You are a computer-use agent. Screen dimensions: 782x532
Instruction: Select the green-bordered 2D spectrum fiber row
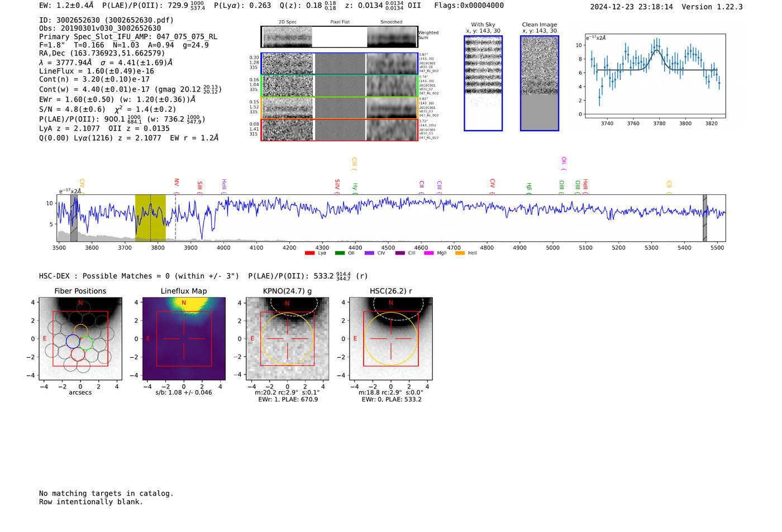[340, 86]
